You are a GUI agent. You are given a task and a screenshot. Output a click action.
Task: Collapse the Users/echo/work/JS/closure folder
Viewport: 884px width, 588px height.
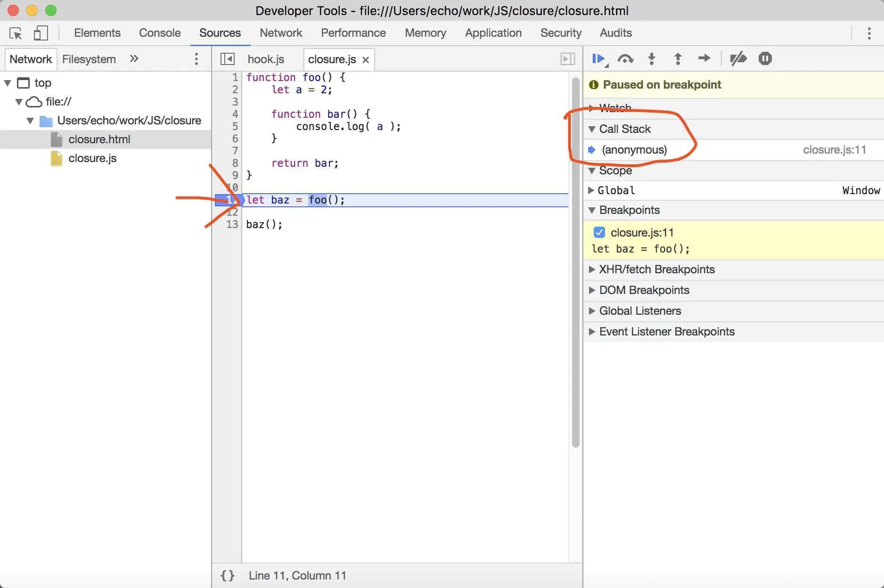coord(30,121)
